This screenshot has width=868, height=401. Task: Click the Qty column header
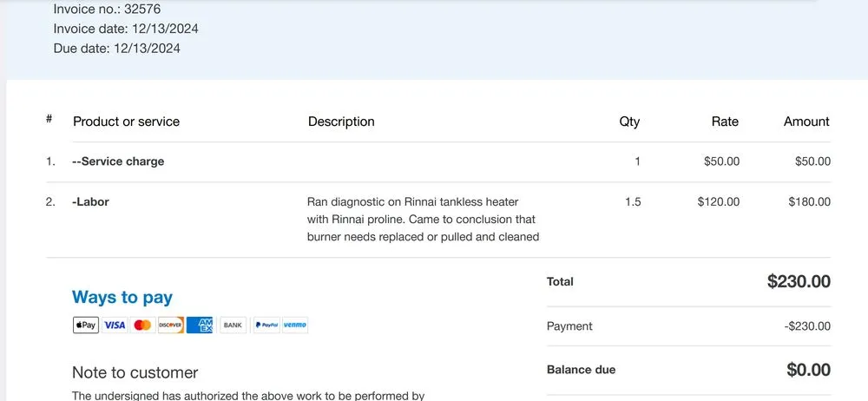coord(629,122)
